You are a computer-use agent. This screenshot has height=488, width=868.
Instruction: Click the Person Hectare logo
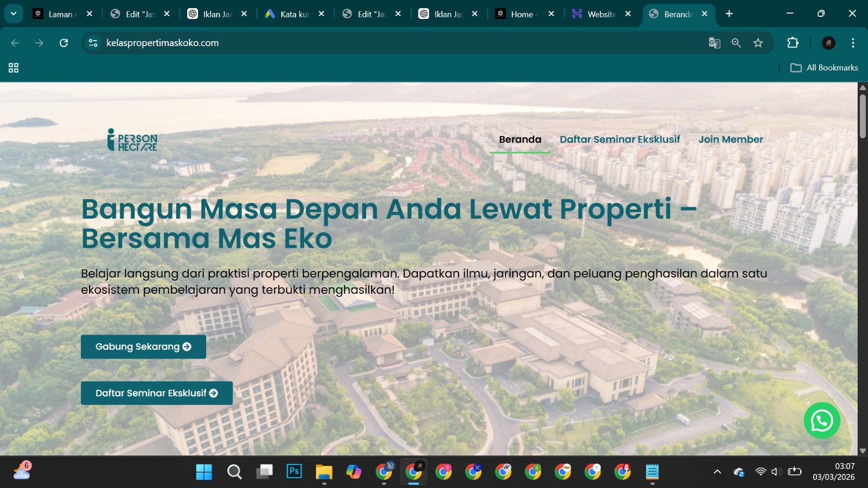[x=132, y=140]
